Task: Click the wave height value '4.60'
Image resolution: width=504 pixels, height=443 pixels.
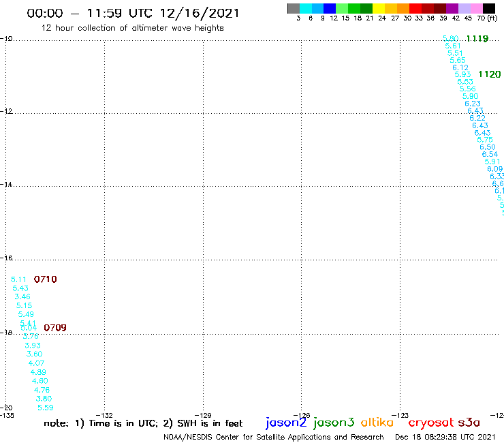Action: (40, 381)
